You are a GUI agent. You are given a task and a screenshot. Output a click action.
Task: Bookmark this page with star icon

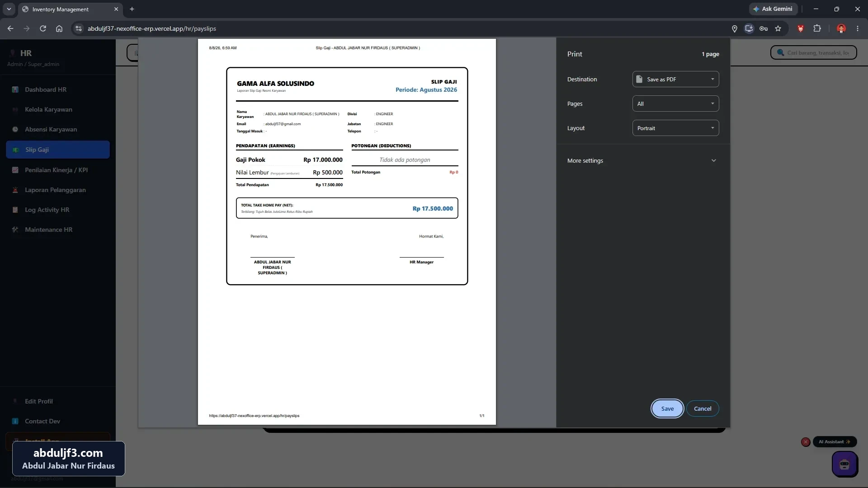pos(778,28)
